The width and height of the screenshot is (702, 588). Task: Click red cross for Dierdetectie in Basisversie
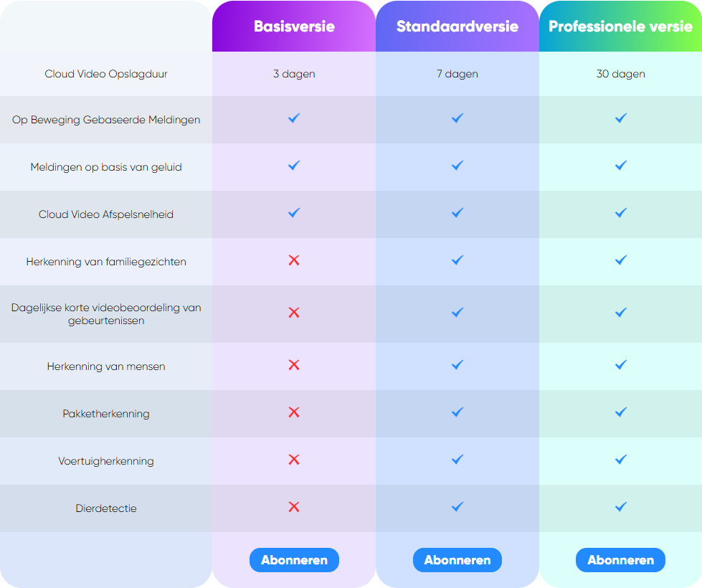[x=294, y=507]
